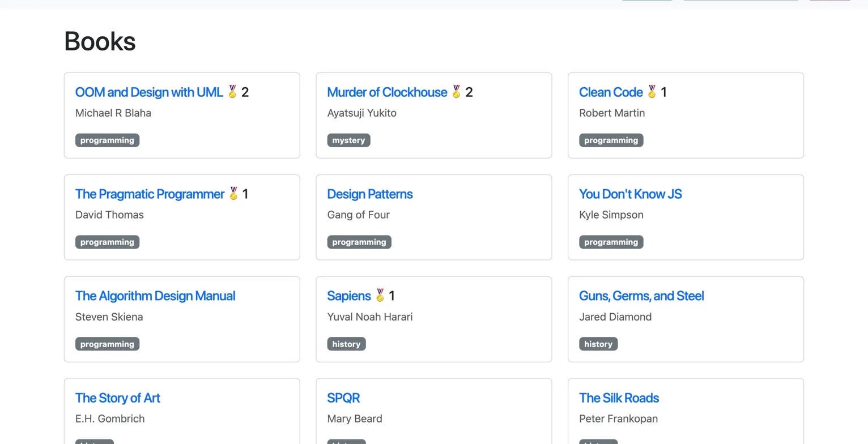Open the OOM and Design with UML book
Screen dimensions: 868x444
pos(149,92)
